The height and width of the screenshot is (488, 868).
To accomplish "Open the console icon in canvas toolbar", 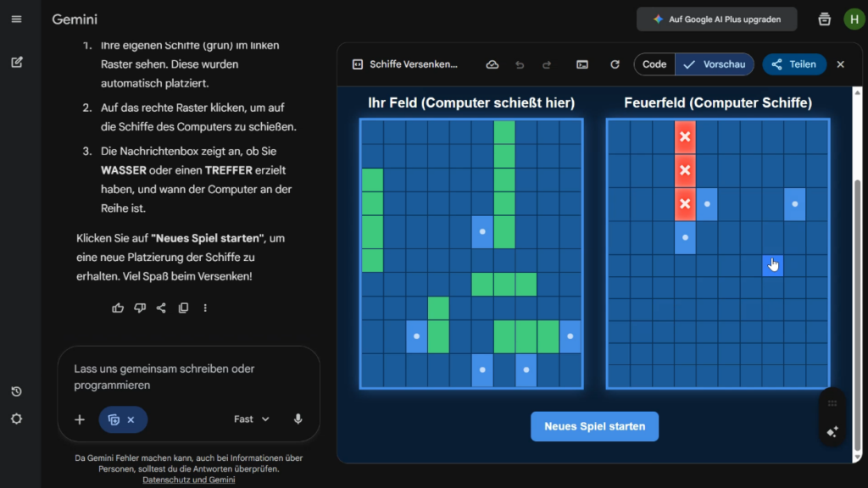I will click(x=582, y=64).
